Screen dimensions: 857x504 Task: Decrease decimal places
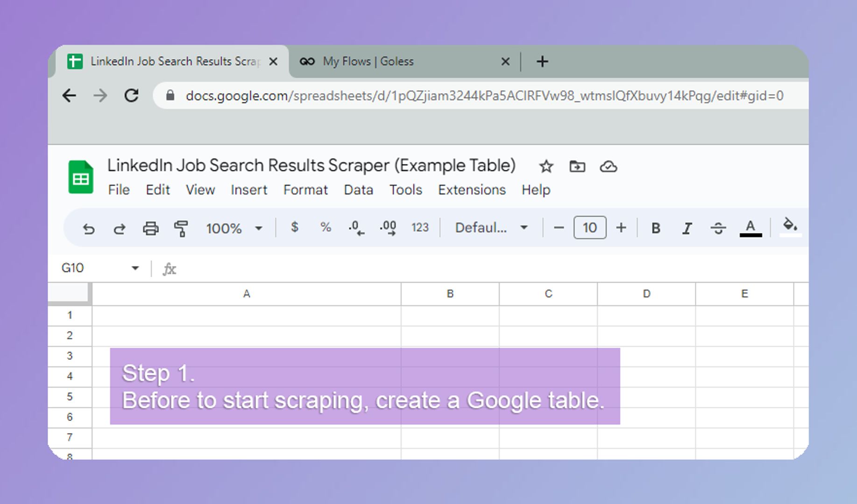[356, 228]
